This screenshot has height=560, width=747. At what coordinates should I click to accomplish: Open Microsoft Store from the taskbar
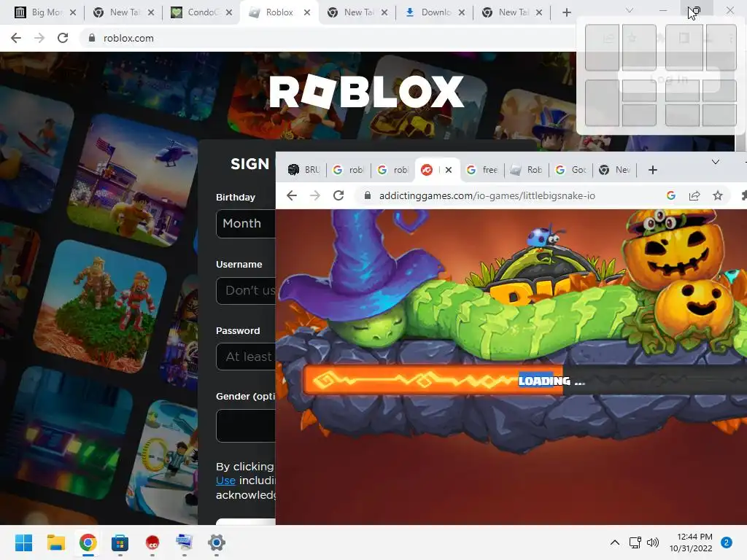120,542
